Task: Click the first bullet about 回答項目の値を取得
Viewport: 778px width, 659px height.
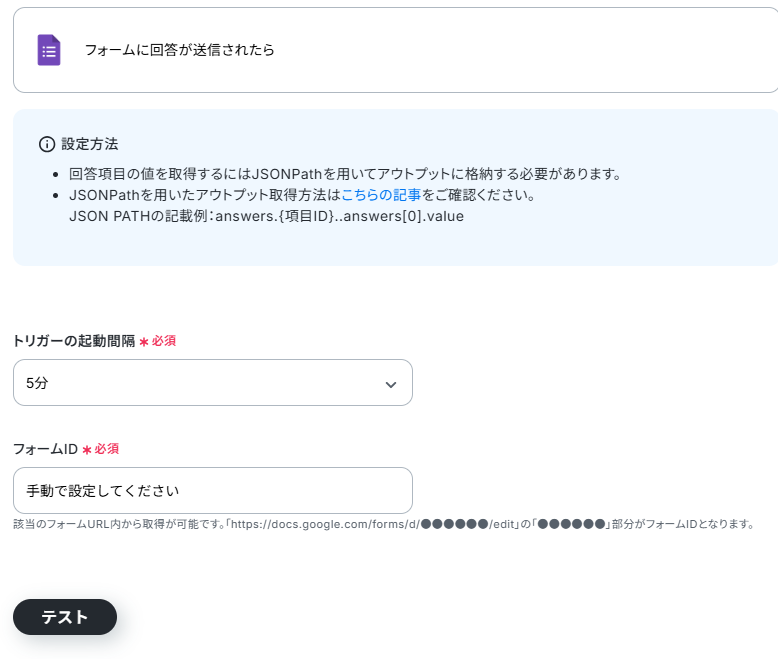Action: (345, 174)
